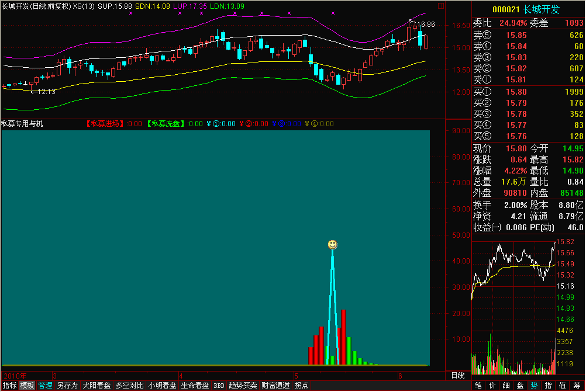Open the 财富通道 template
The image size is (586, 392).
click(275, 385)
